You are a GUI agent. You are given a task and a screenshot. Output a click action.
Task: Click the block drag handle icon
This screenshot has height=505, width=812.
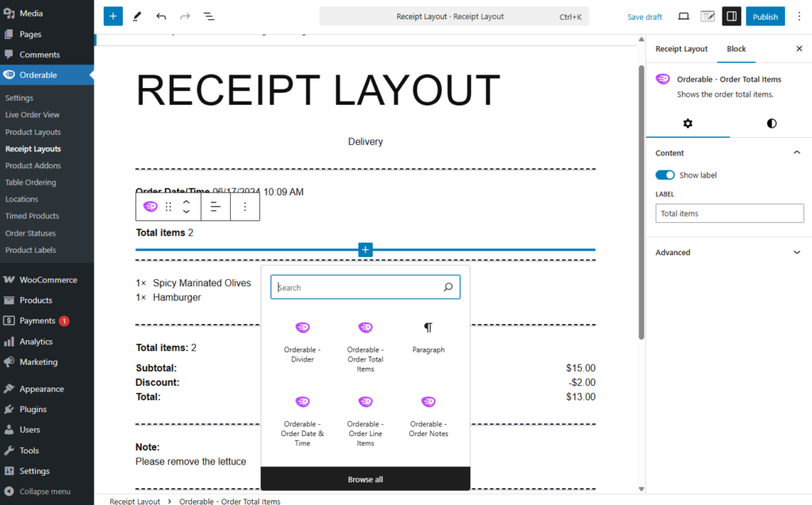click(168, 207)
